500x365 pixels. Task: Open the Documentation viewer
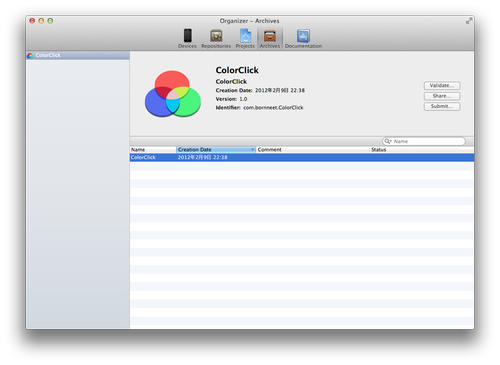[303, 39]
